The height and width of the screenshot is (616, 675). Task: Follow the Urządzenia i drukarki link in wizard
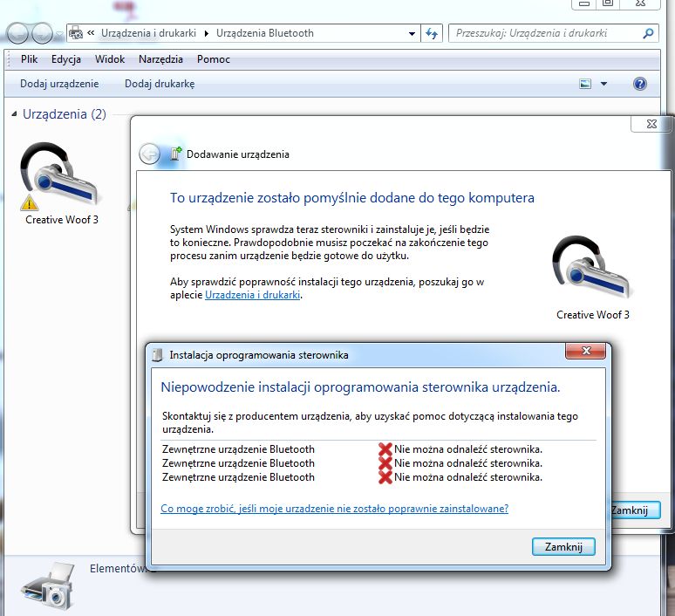[253, 295]
